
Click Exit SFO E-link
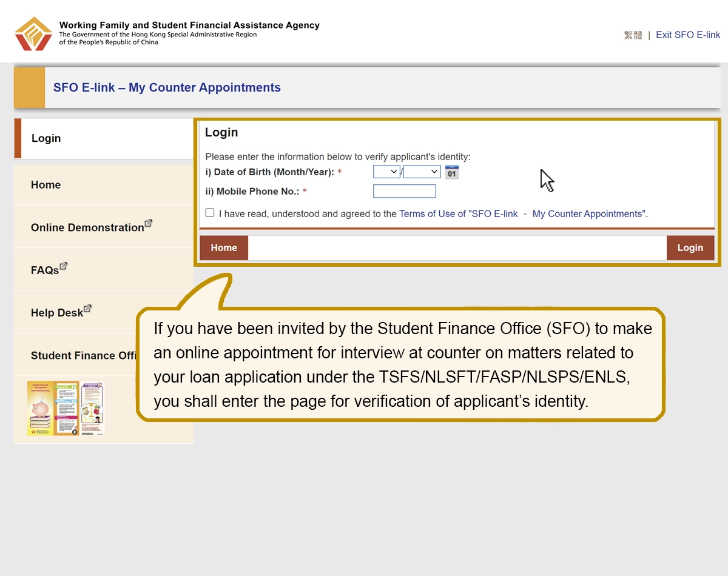pos(688,35)
